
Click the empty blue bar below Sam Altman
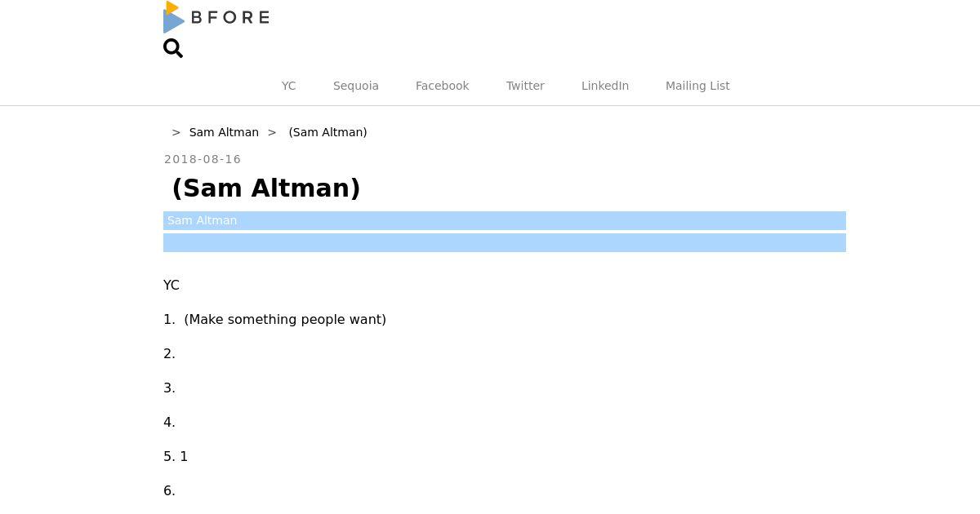point(504,242)
